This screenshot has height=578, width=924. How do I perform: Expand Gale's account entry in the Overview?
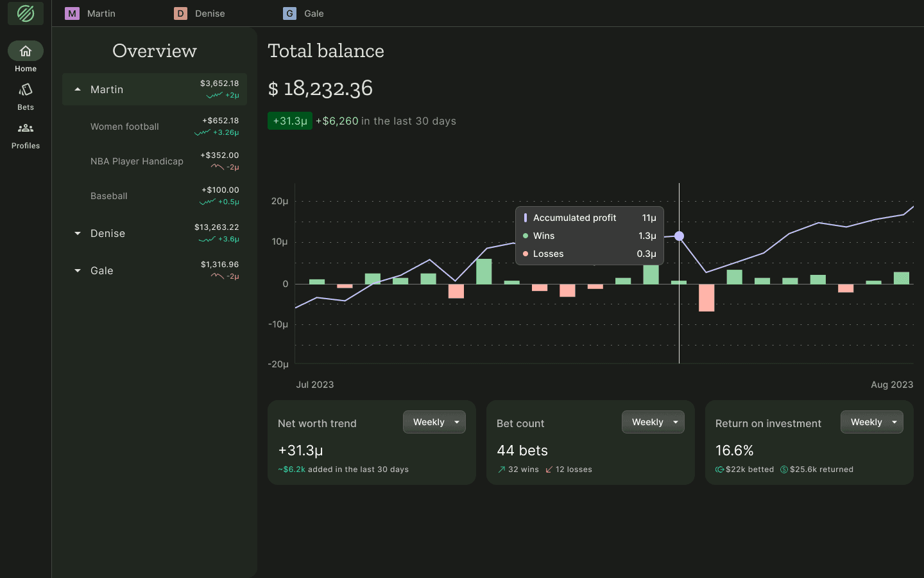pyautogui.click(x=78, y=270)
